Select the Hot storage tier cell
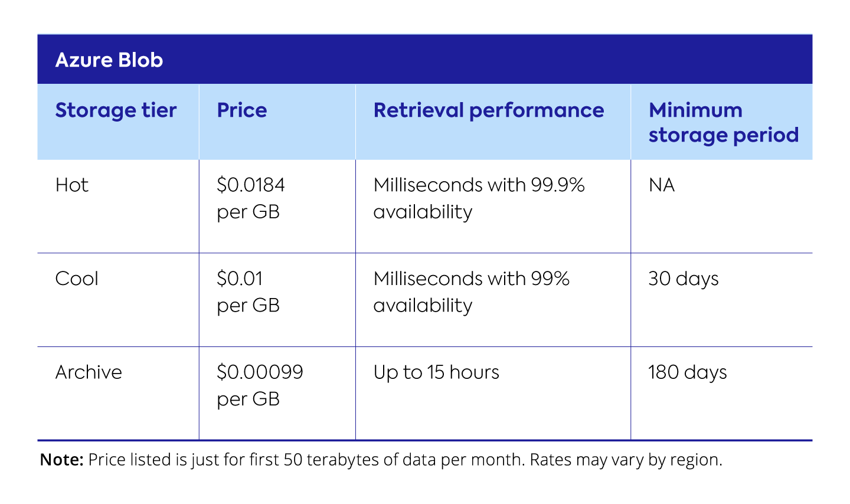The image size is (850, 504). coord(72,185)
